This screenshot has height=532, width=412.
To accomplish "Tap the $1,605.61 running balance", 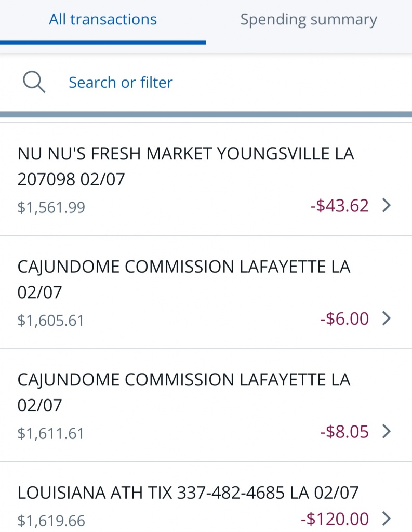I will pos(51,320).
